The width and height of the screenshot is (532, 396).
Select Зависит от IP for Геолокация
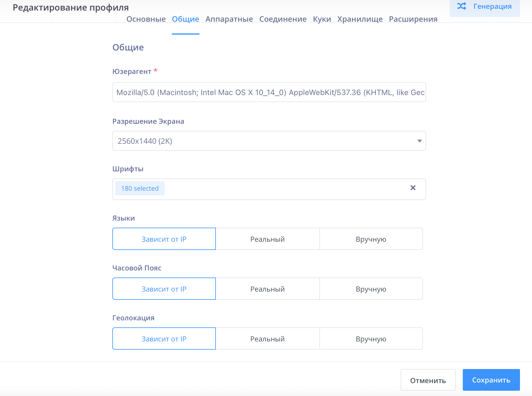pyautogui.click(x=164, y=339)
